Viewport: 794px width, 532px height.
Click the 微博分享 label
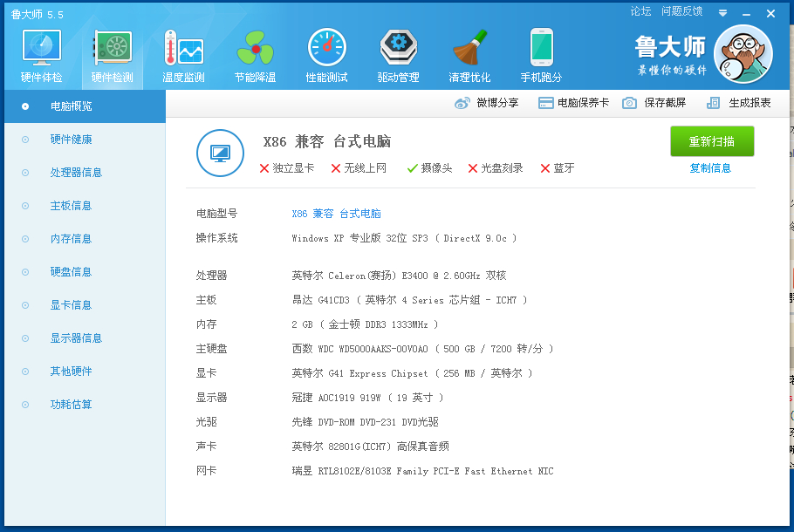coord(497,103)
